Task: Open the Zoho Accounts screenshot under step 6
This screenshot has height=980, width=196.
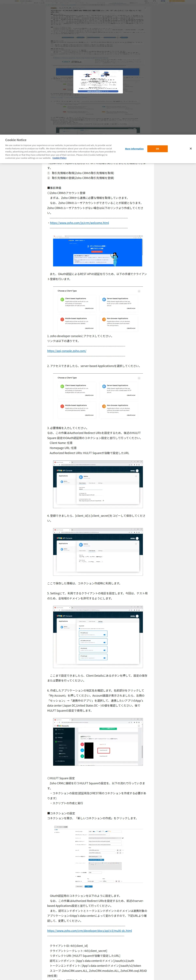Action: click(98, 742)
